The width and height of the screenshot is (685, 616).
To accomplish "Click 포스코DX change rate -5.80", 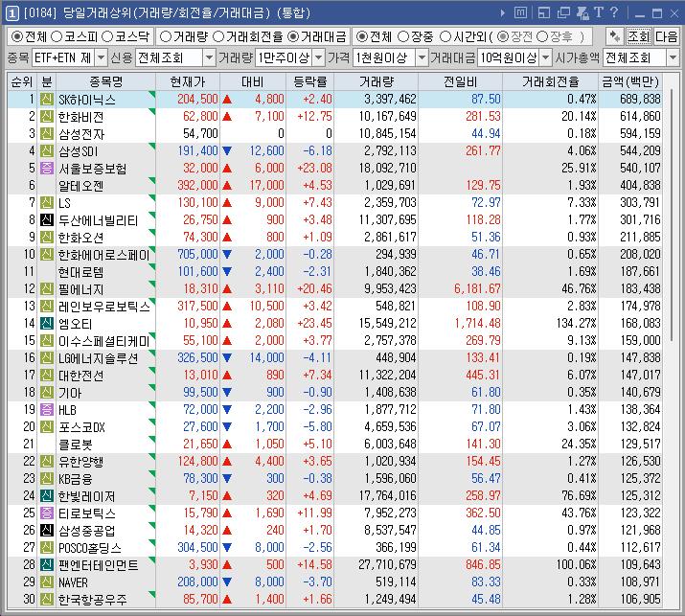I will 318,427.
